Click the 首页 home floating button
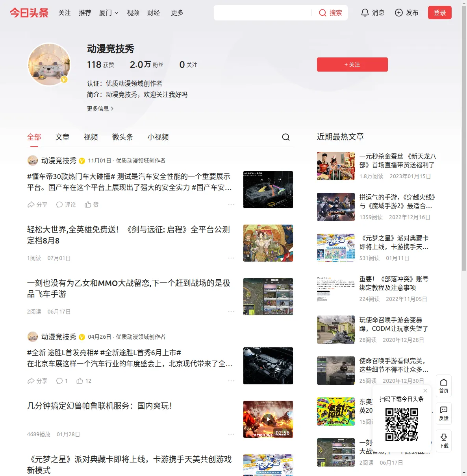The width and height of the screenshot is (467, 476). (x=444, y=386)
